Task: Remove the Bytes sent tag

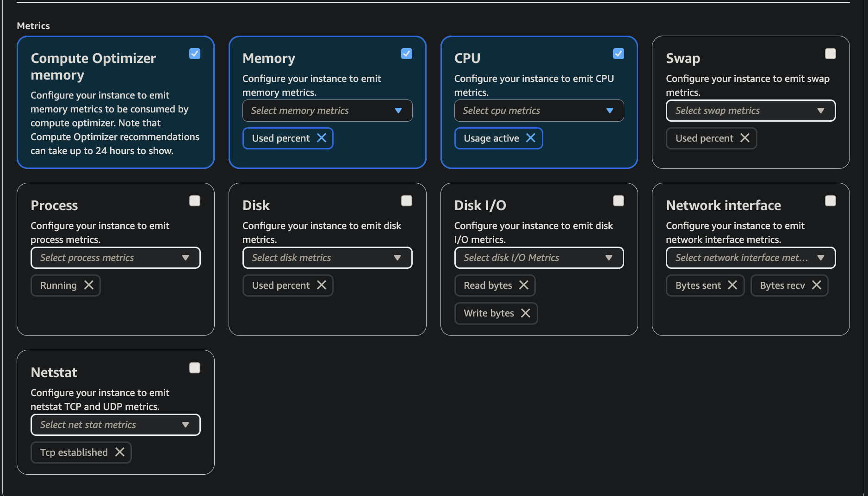Action: [x=732, y=285]
